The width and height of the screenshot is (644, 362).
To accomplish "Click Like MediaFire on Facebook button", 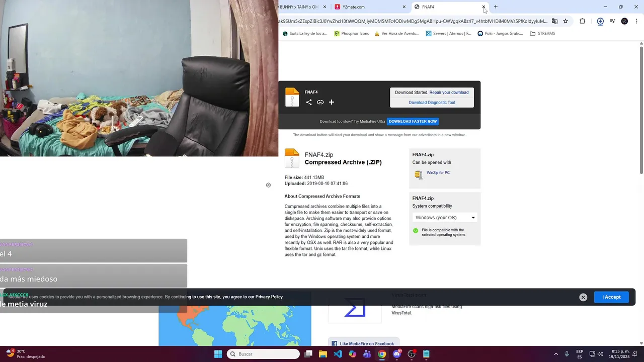I will tap(363, 344).
